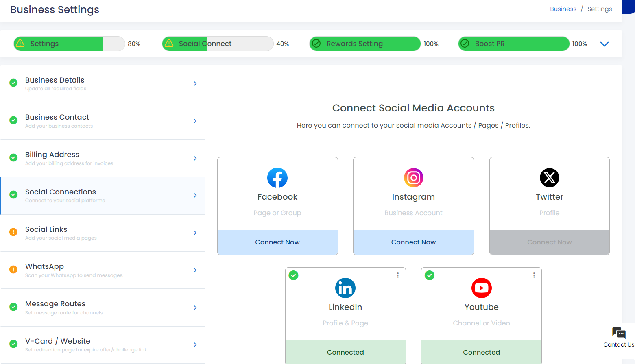This screenshot has height=364, width=635.
Task: Click the Youtube logo icon
Action: click(x=481, y=288)
